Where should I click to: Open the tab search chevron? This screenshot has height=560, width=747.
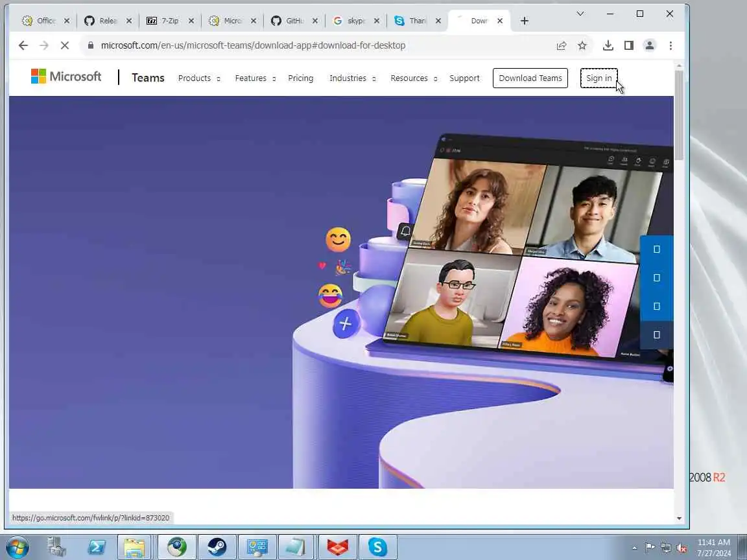(x=580, y=14)
